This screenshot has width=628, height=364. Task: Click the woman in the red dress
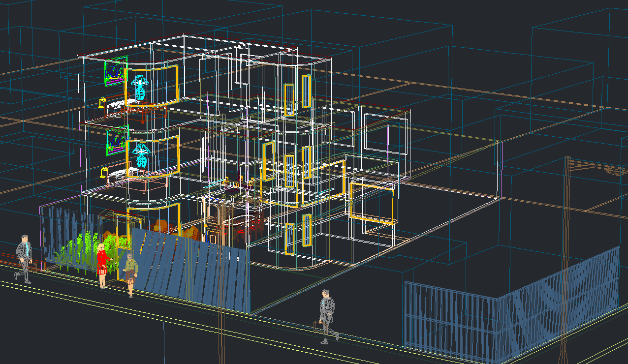click(102, 263)
